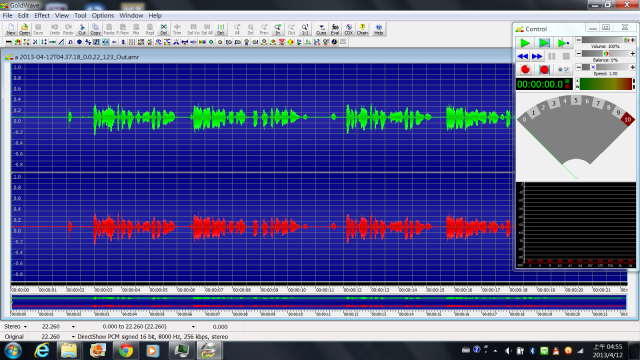The height and width of the screenshot is (360, 640).
Task: Adjust the Balance slider in Control
Action: (x=605, y=53)
